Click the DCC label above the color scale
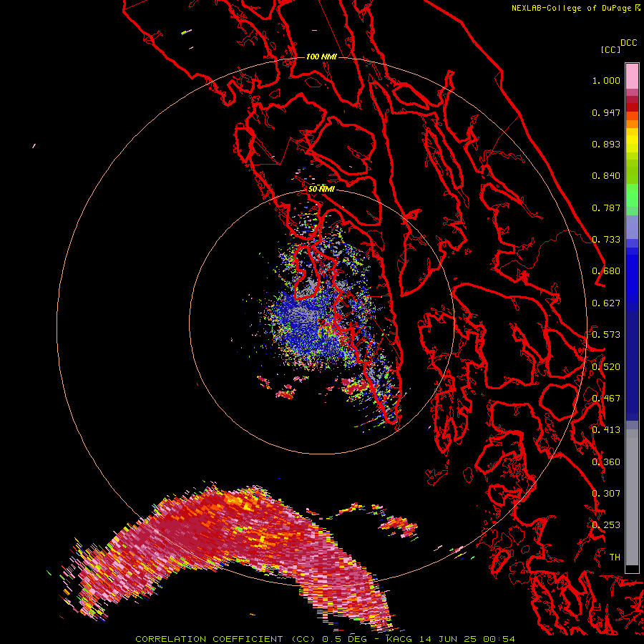The image size is (644, 644). [628, 43]
